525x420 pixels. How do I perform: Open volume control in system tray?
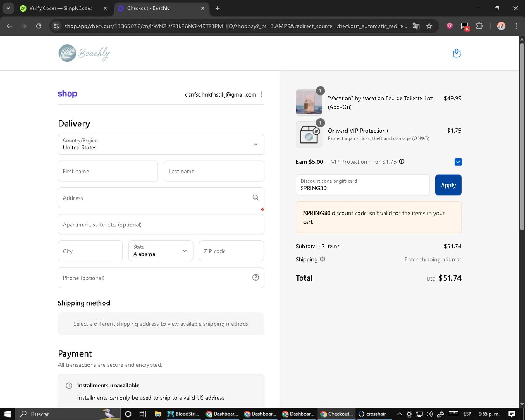[429, 414]
